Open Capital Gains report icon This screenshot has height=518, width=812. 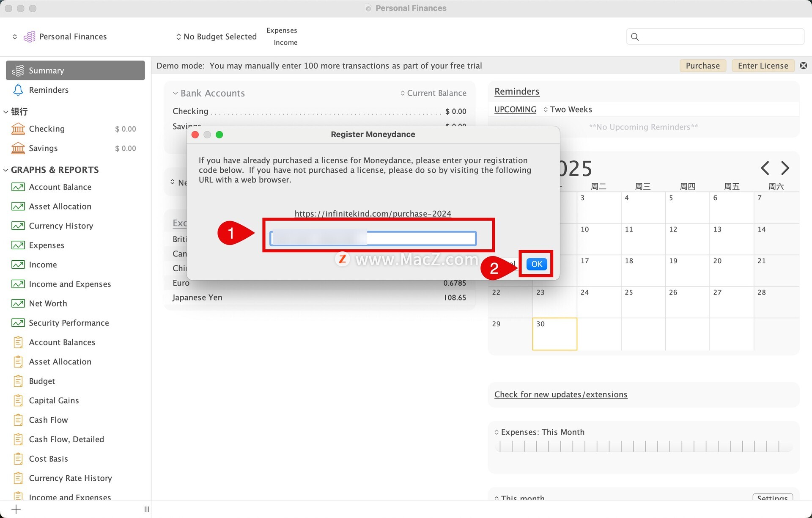[x=18, y=400]
